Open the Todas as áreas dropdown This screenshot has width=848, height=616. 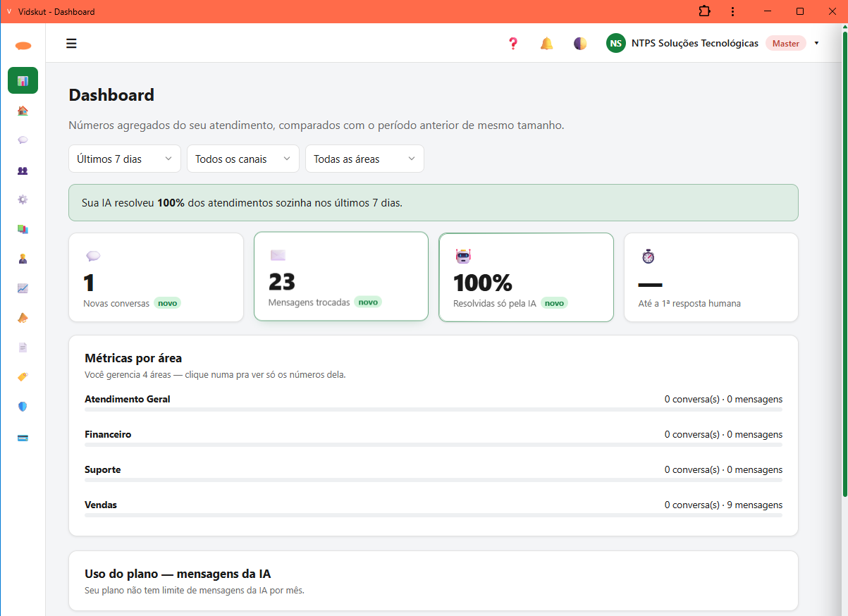point(364,159)
